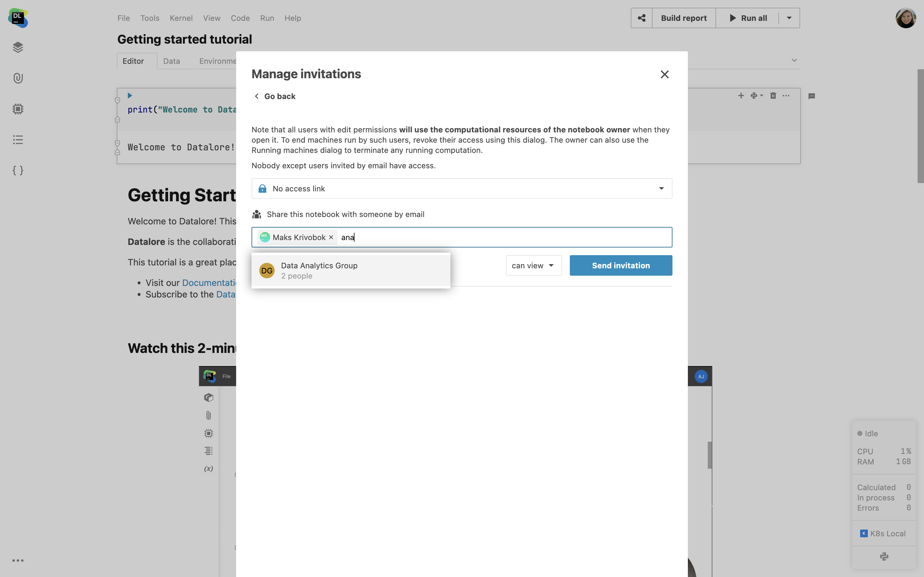Open the attached files paperclip icon
This screenshot has height=577, width=924.
tap(18, 78)
